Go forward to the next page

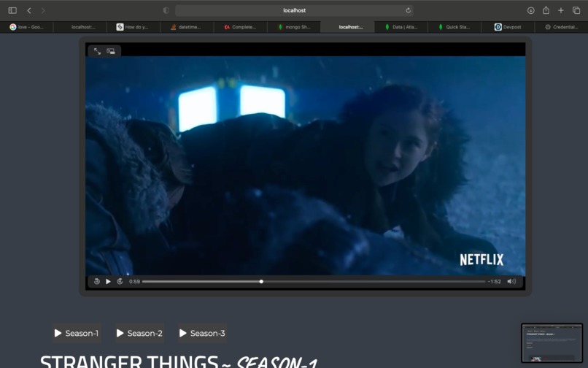click(x=43, y=10)
